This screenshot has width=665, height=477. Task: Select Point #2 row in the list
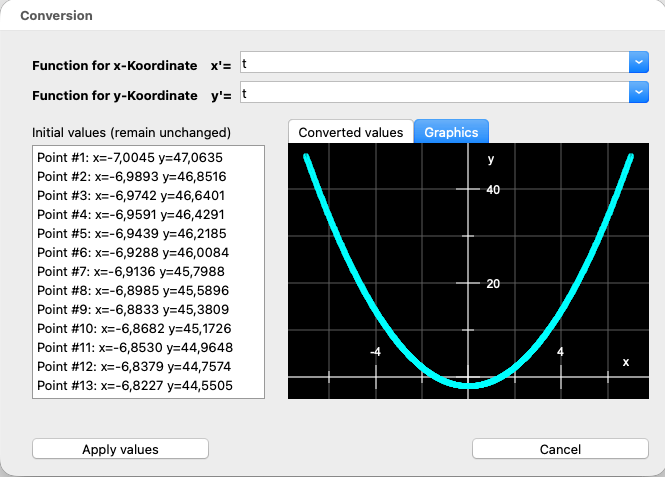[x=129, y=176]
